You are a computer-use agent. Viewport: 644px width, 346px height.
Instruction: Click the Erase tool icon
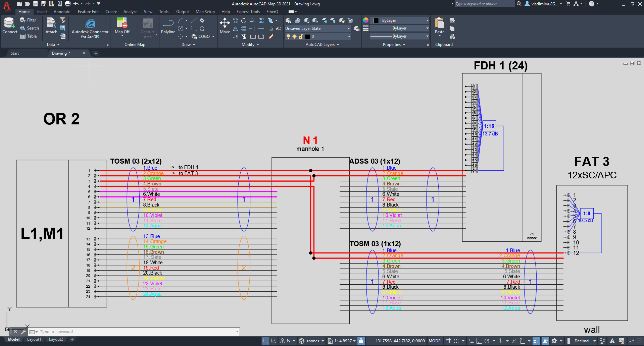(271, 37)
